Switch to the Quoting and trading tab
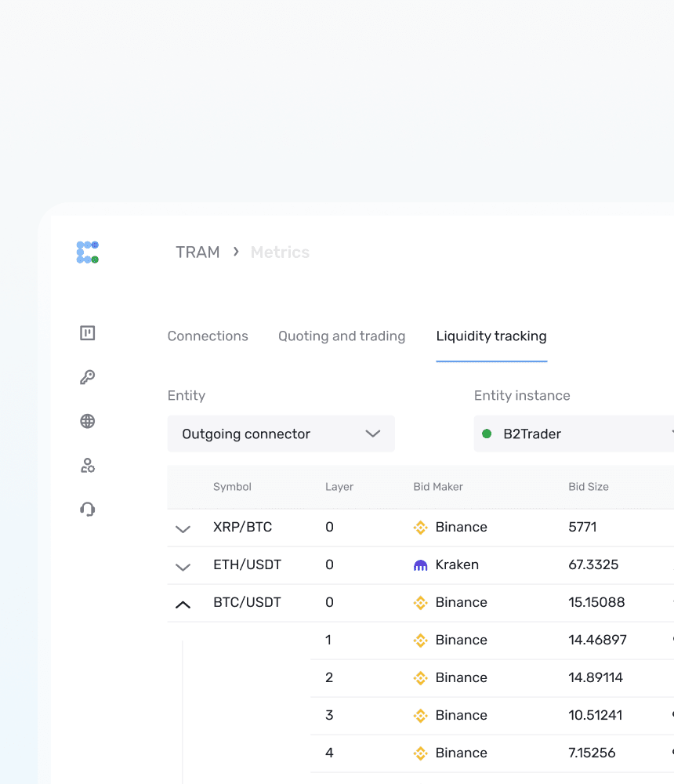 pyautogui.click(x=342, y=336)
